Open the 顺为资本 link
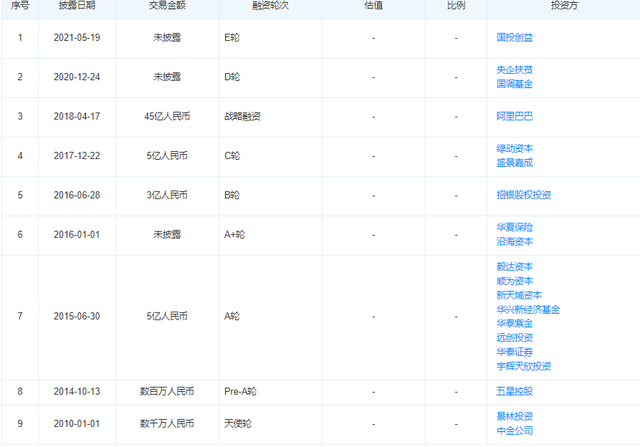This screenshot has width=640, height=447. point(514,281)
